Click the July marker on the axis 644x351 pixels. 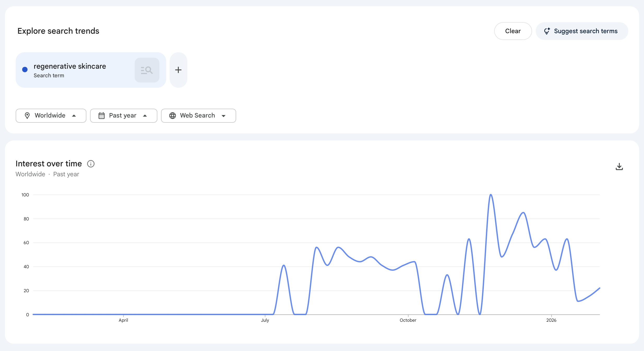[265, 320]
